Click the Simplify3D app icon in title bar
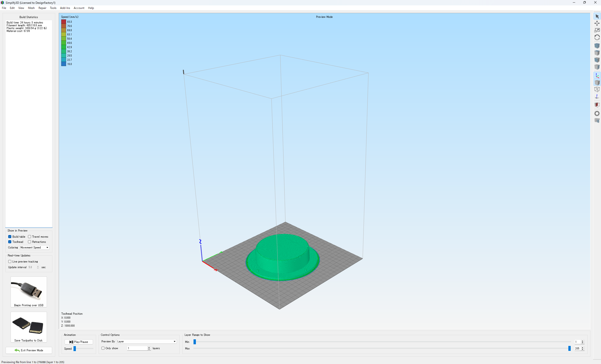Viewport: 601px width, 364px height. click(x=2, y=3)
